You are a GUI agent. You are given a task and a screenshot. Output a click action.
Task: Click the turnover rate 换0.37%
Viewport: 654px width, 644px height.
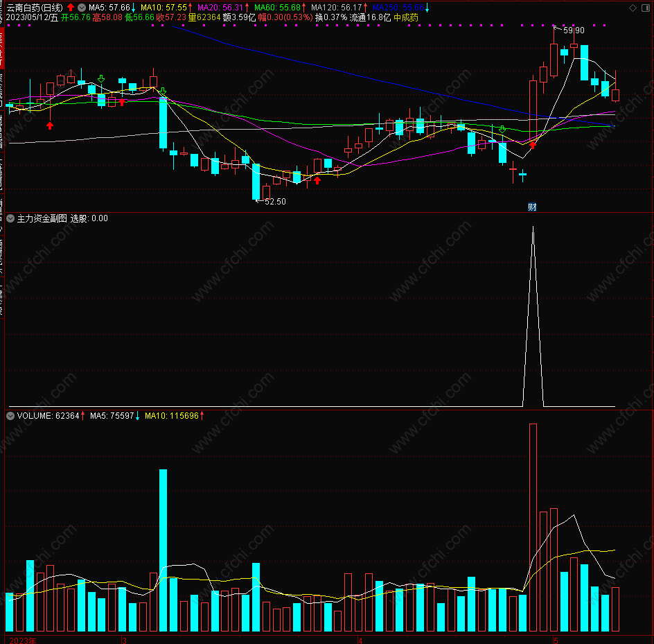click(x=331, y=17)
